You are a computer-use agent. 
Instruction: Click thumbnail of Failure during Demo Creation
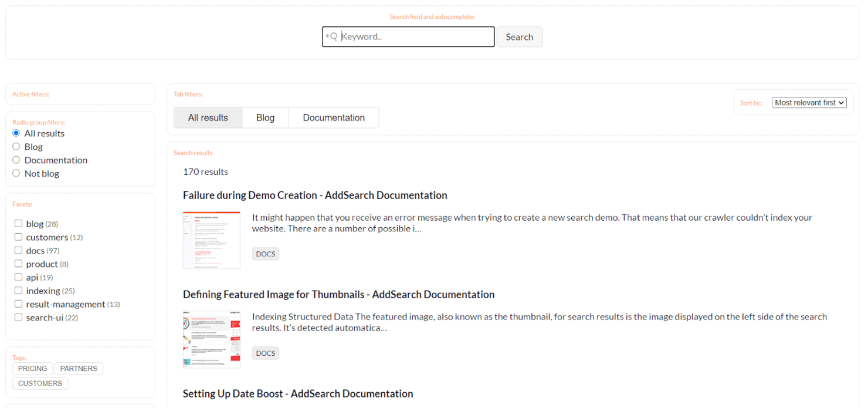[x=212, y=240]
